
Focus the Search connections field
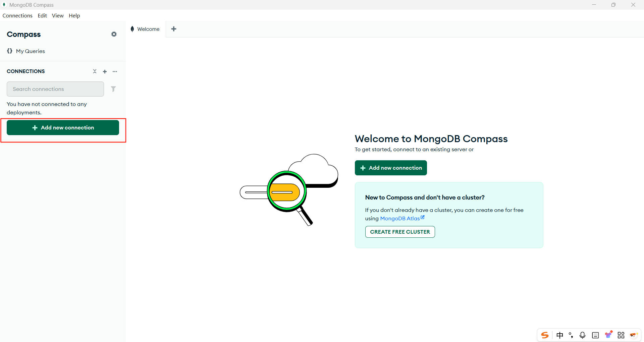click(x=55, y=89)
